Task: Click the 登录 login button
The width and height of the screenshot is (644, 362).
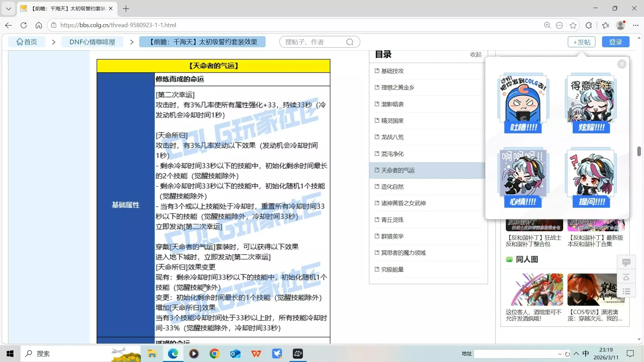Action: 615,42
